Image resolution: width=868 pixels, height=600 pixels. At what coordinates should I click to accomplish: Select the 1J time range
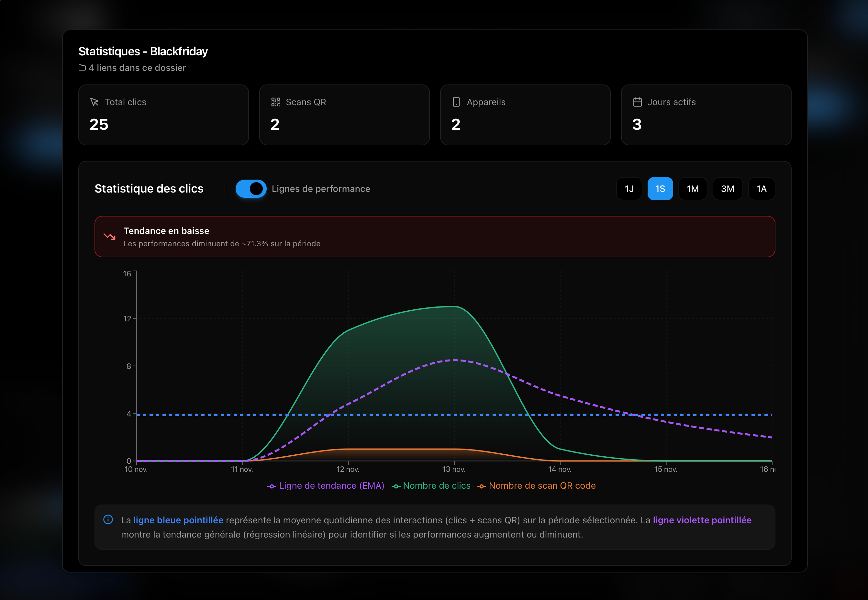pos(629,189)
